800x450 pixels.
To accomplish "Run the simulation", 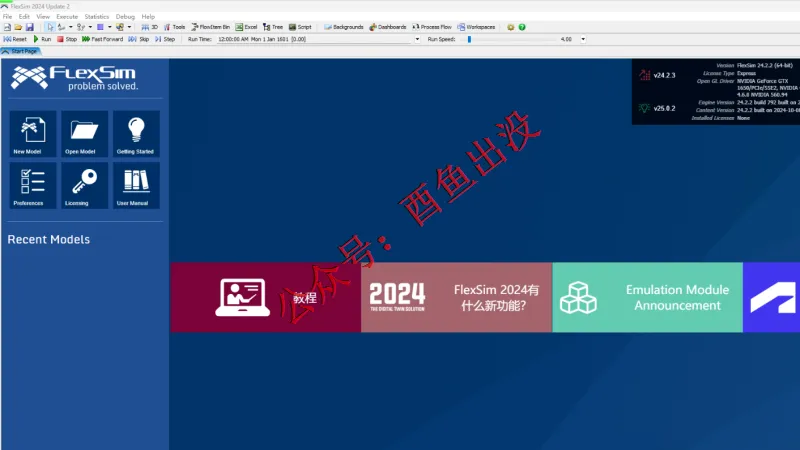I will pyautogui.click(x=42, y=39).
